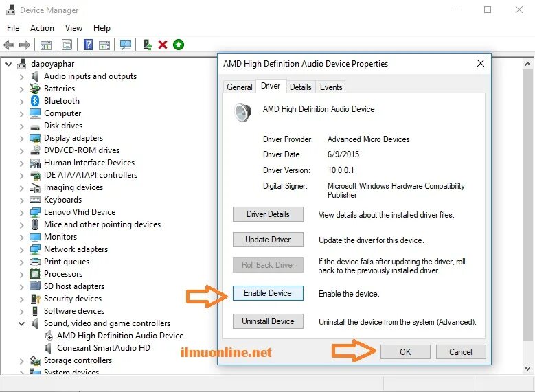This screenshot has width=535, height=392.
Task: Click the Cancel button
Action: pyautogui.click(x=461, y=351)
